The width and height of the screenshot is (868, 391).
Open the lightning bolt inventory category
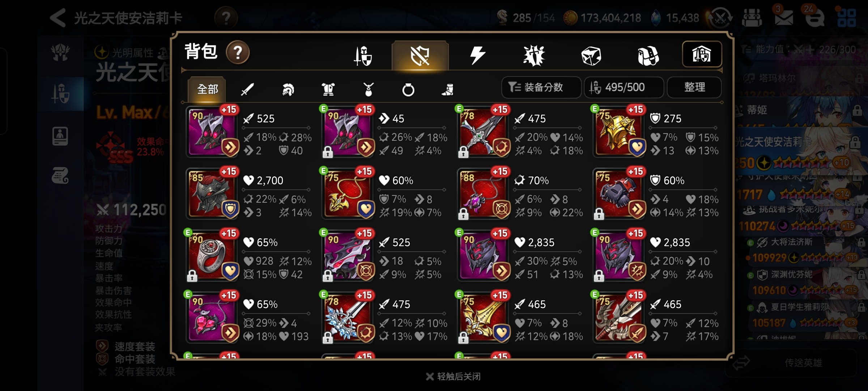[477, 56]
